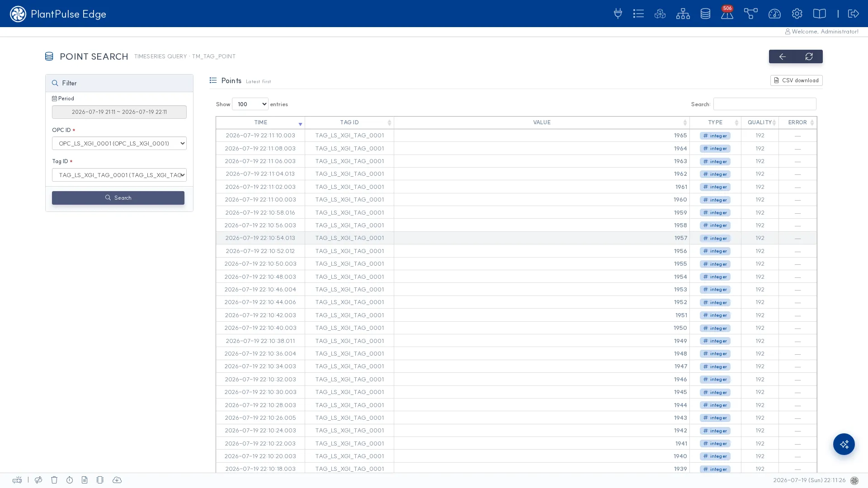
Task: Open the database icon in the header
Action: point(705,14)
